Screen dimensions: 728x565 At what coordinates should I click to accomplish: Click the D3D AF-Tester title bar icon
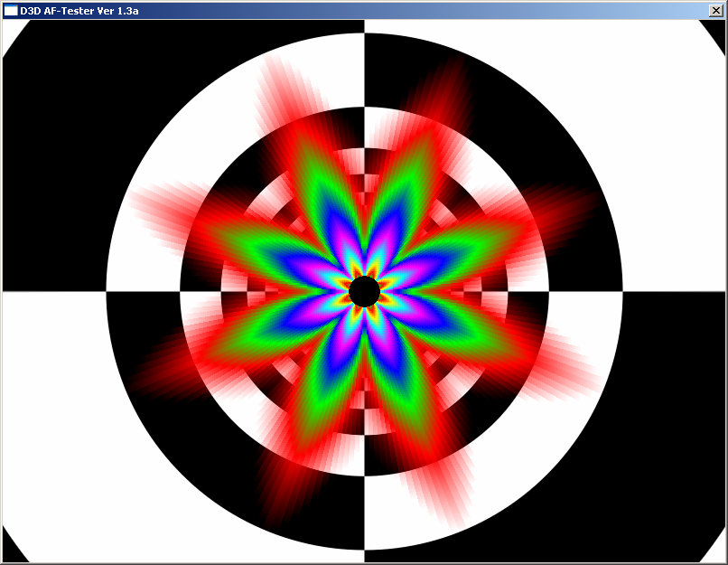point(11,10)
